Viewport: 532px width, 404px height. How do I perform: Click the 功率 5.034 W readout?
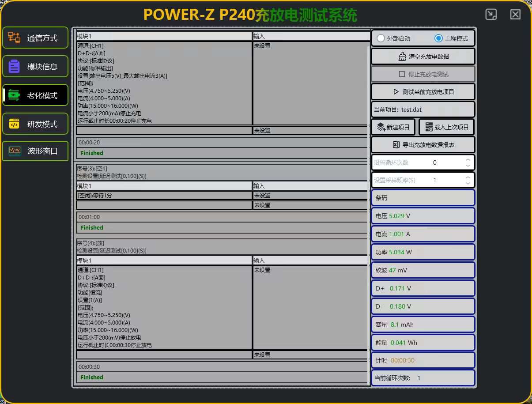(x=423, y=252)
